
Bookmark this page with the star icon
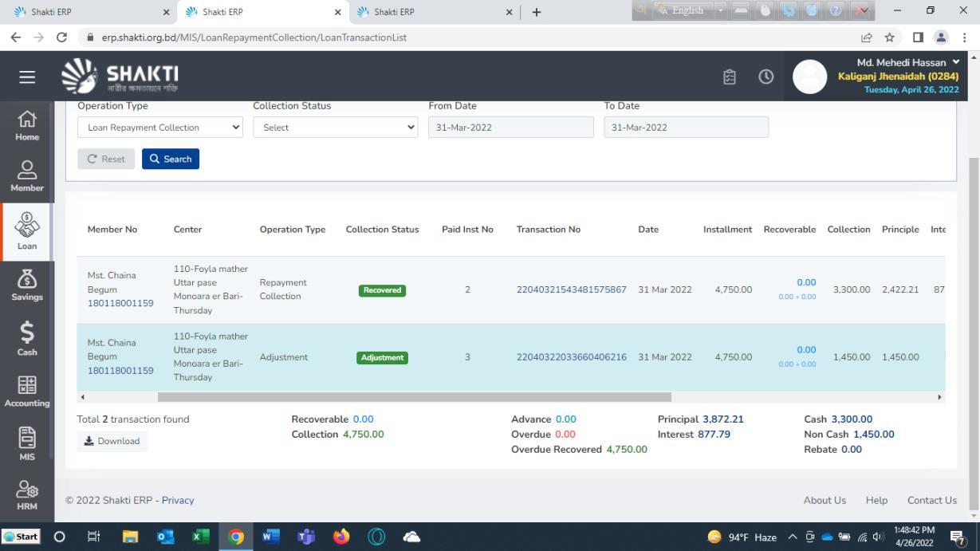coord(889,37)
